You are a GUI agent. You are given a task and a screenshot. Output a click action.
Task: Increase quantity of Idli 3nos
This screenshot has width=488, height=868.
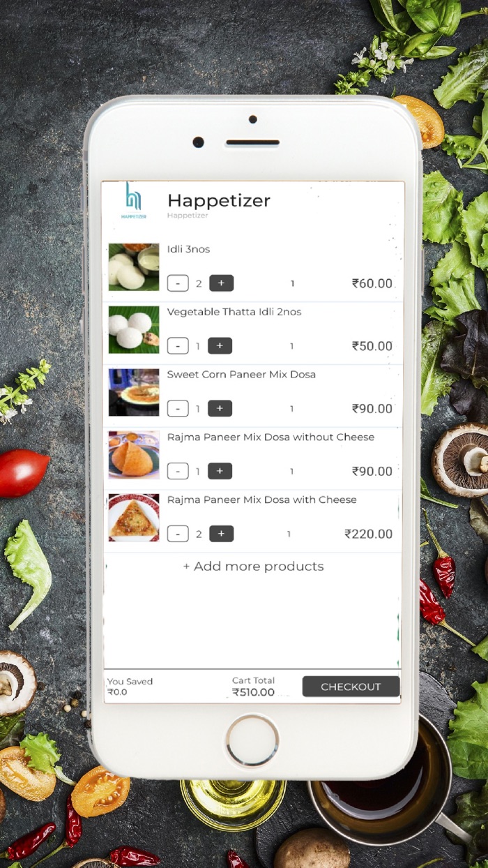coord(222,283)
